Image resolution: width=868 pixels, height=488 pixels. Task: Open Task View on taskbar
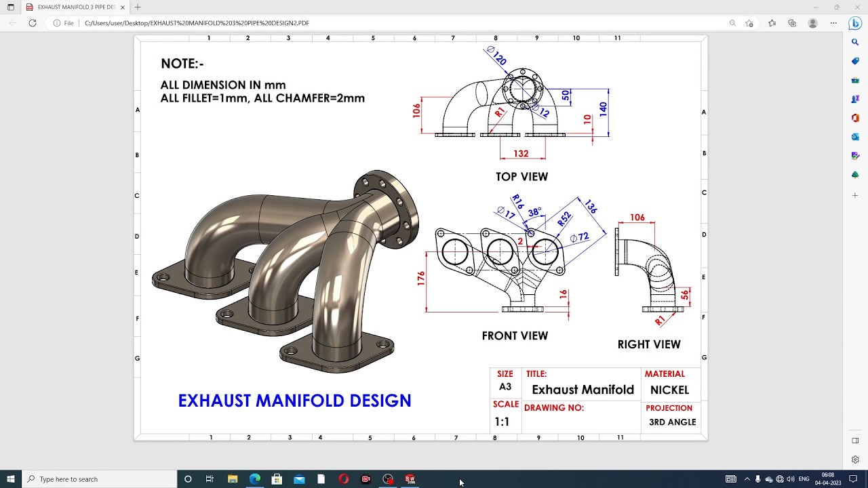210,479
